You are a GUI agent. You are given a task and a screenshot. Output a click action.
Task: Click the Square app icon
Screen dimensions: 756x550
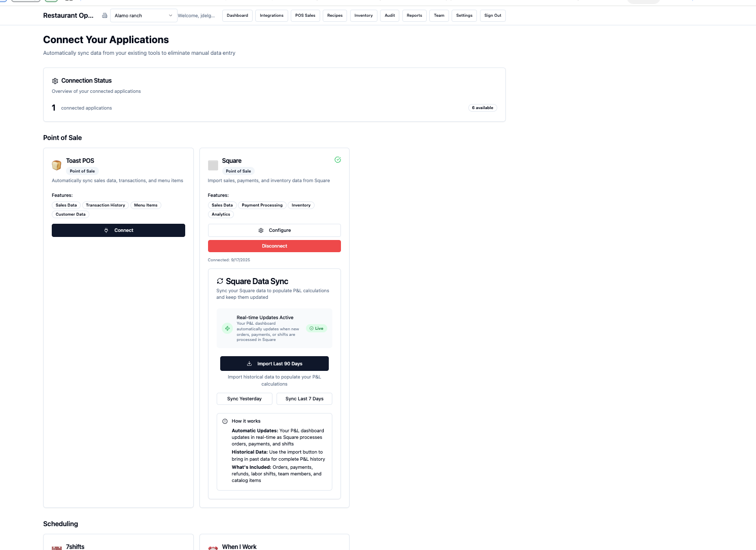(x=213, y=165)
